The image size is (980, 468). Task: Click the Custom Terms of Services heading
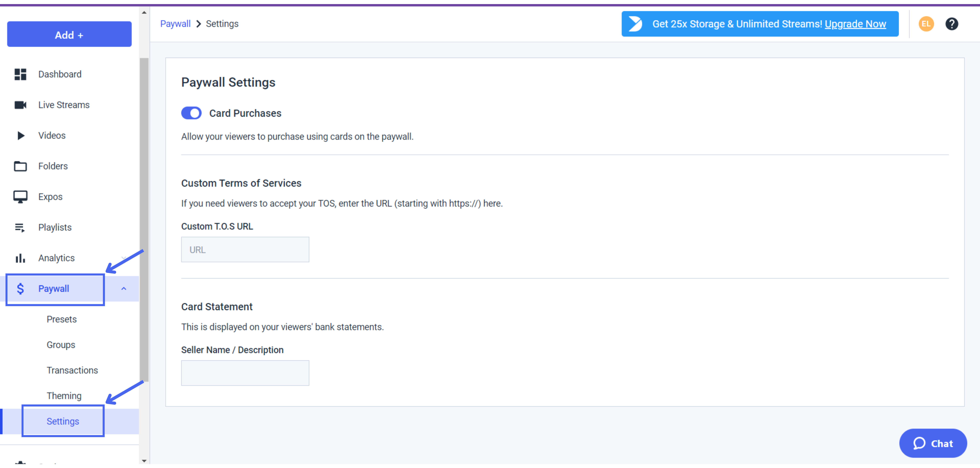241,183
